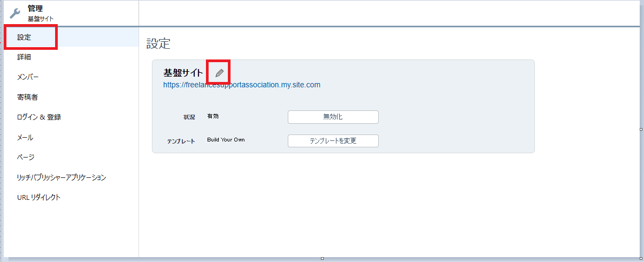The width and height of the screenshot is (644, 262).
Task: Go to URL リダイレクト
Action: (x=39, y=197)
